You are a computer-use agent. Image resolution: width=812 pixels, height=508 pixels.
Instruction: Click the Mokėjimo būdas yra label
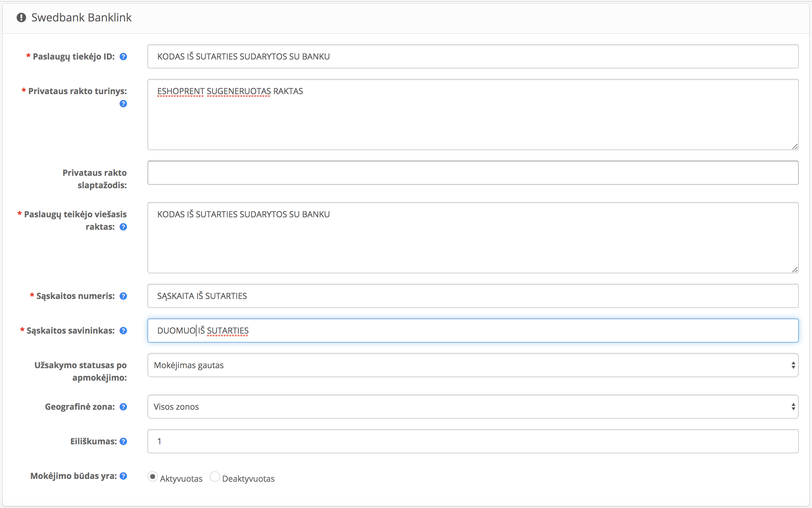click(74, 476)
